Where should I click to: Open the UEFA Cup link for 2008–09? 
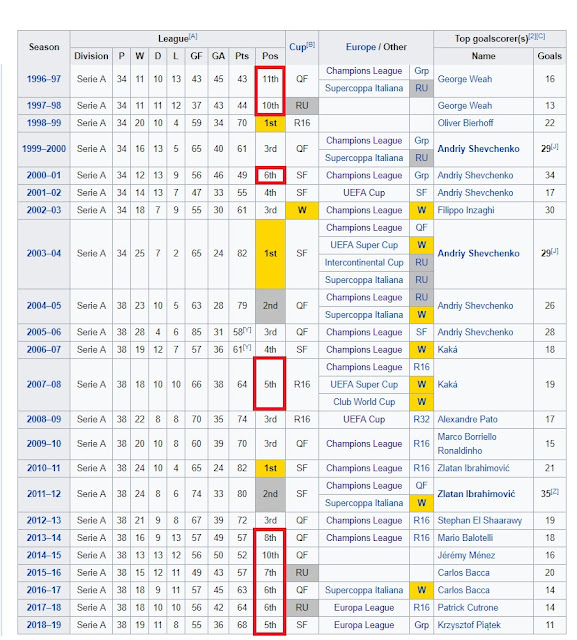click(x=364, y=419)
